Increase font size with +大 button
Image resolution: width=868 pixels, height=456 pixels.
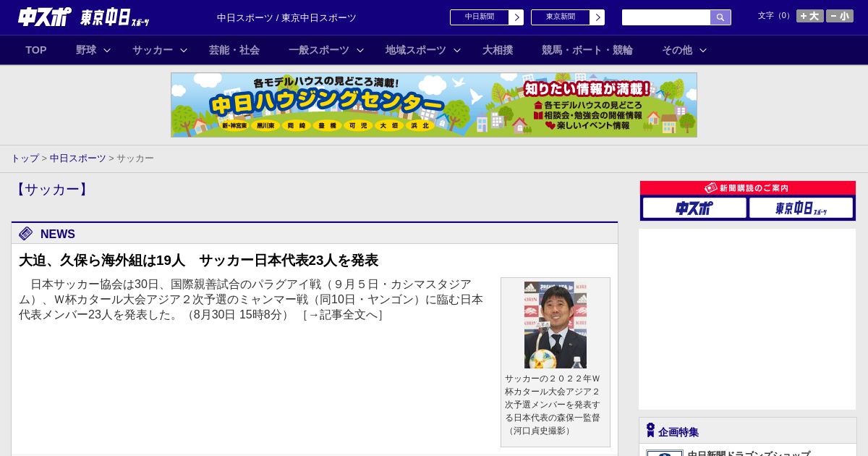point(810,16)
